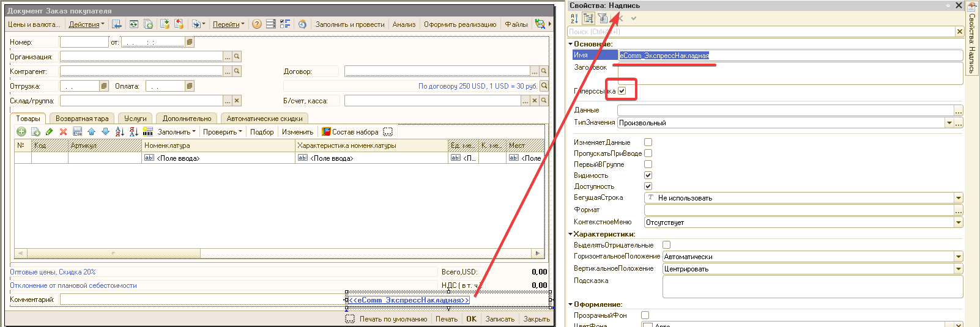This screenshot has width=980, height=327.
Task: Open the Действия menu
Action: point(86,24)
